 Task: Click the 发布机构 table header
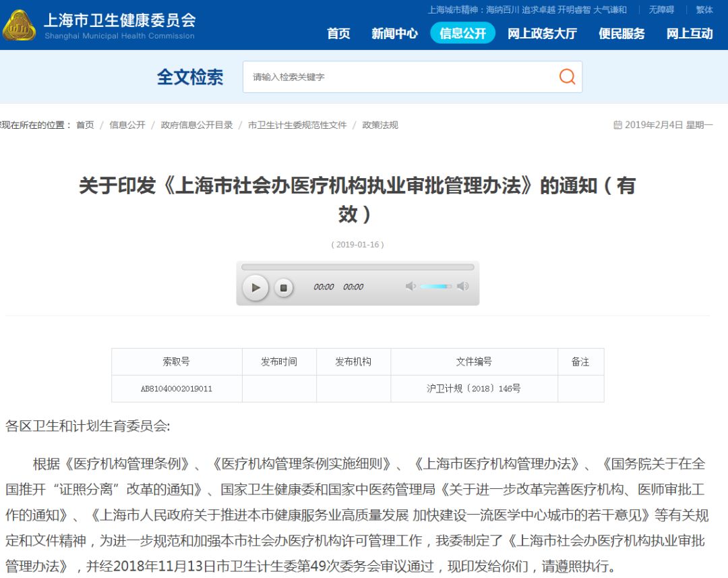pos(353,362)
